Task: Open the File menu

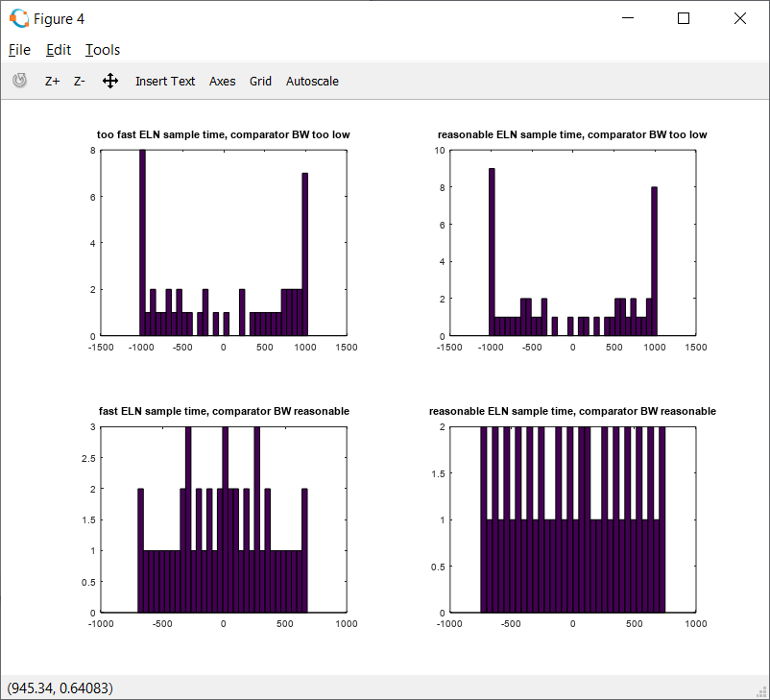Action: pos(19,50)
